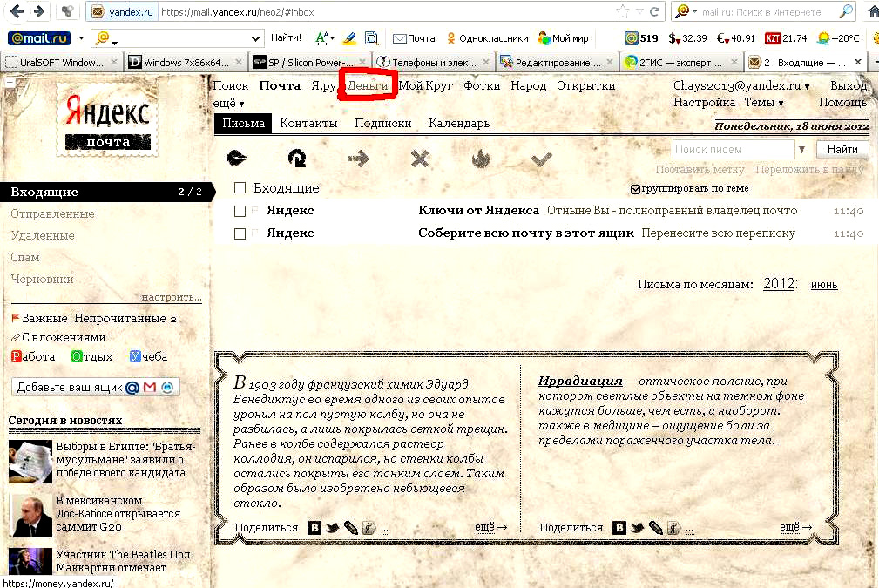Click the 519 counter in the toolbar
This screenshot has width=879, height=588.
[641, 38]
